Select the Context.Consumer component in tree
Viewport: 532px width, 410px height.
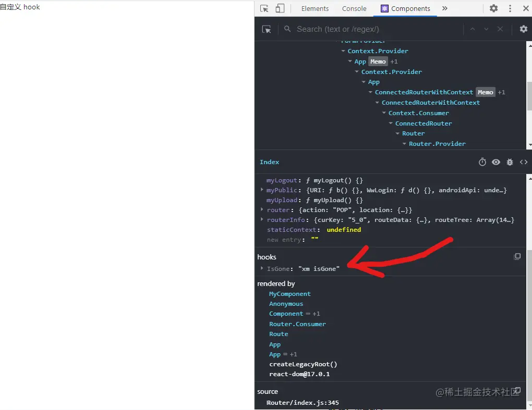(x=418, y=113)
